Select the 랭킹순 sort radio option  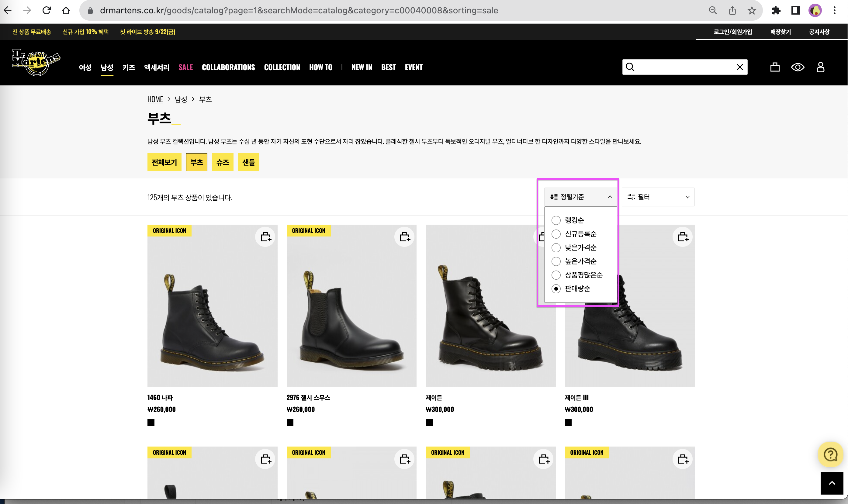556,220
